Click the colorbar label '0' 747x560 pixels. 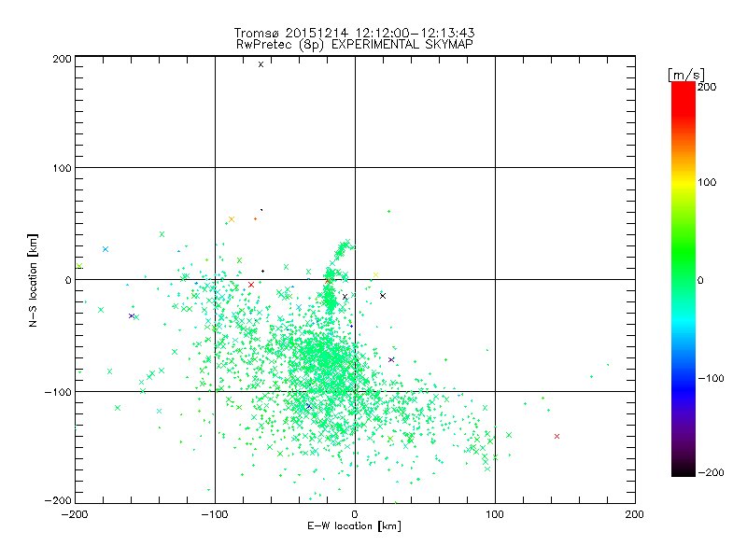click(x=700, y=280)
